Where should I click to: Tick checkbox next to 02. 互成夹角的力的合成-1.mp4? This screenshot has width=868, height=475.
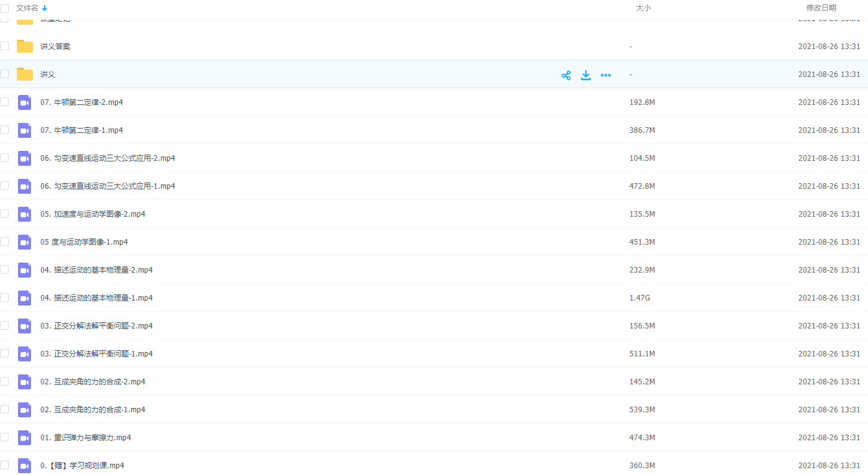click(4, 409)
